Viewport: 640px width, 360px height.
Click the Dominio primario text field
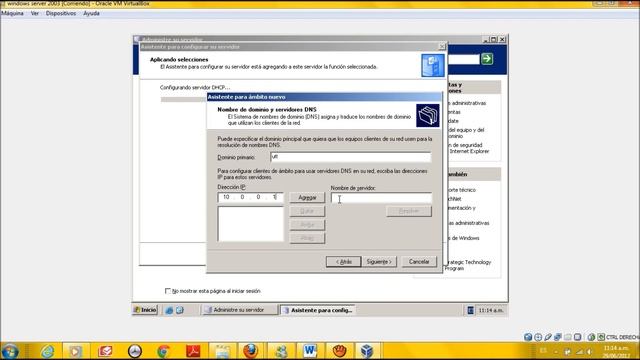point(350,157)
